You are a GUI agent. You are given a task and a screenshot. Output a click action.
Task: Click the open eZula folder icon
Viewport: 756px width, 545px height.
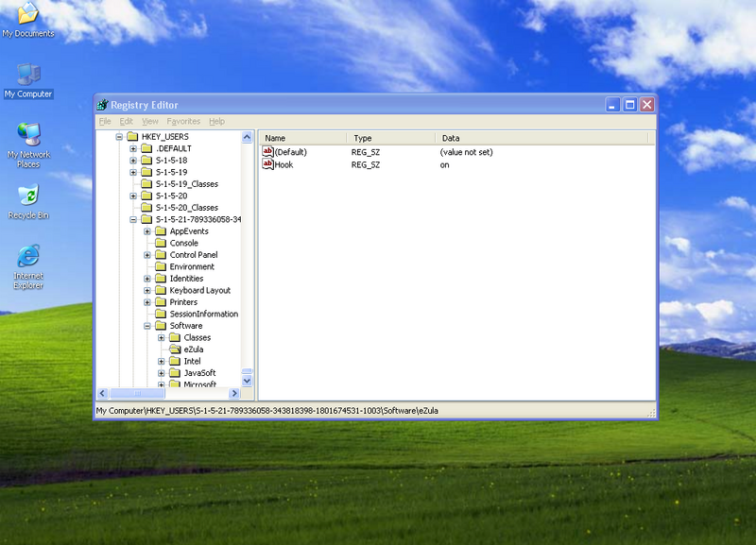pos(175,349)
